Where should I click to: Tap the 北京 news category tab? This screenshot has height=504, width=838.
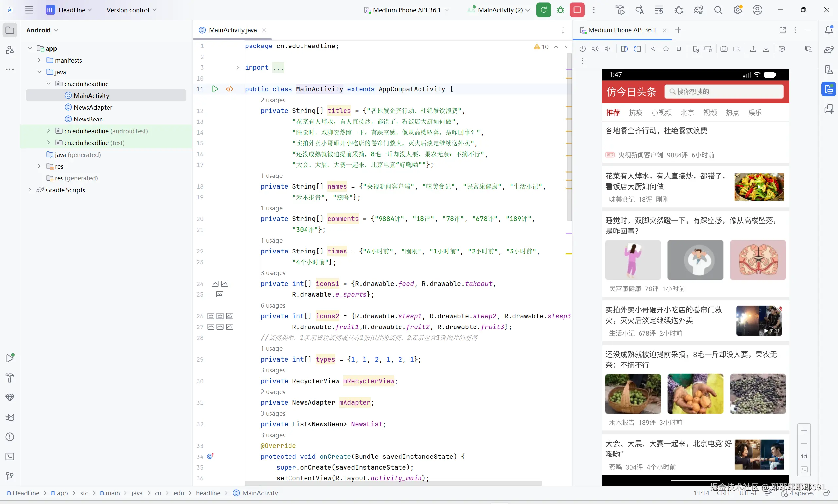click(x=687, y=112)
